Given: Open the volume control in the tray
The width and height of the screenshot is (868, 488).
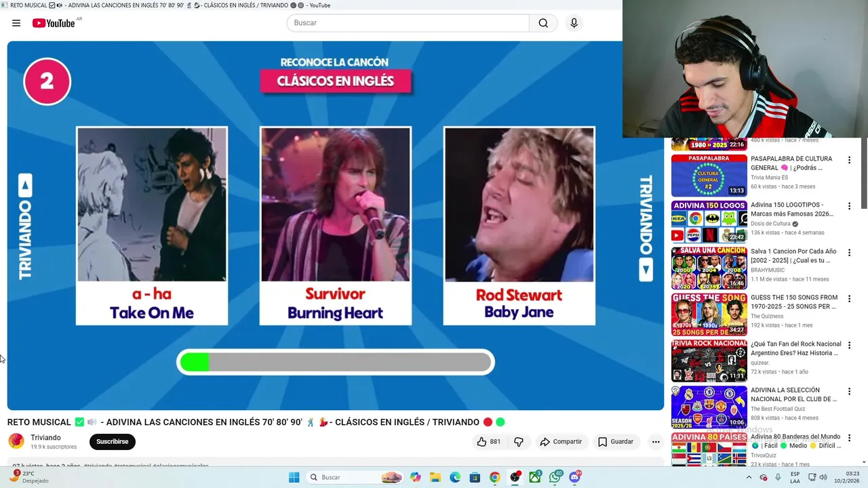Looking at the screenshot, I should 823,477.
